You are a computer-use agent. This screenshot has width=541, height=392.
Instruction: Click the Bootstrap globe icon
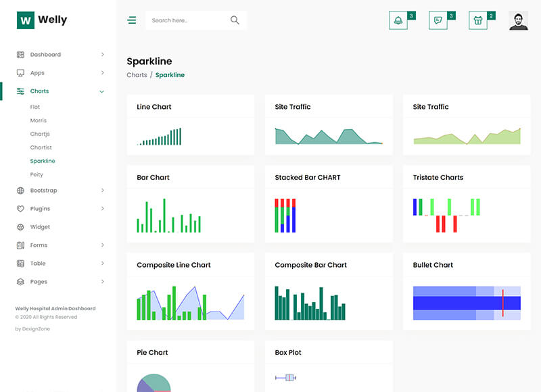pos(20,191)
